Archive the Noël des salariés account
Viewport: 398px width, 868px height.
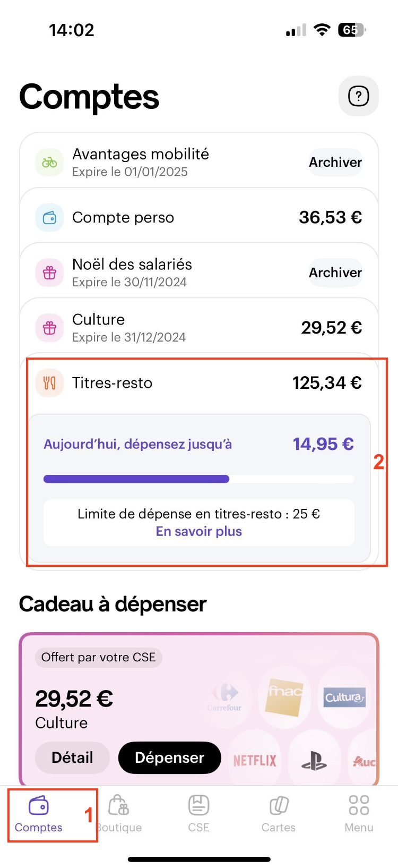(x=335, y=273)
